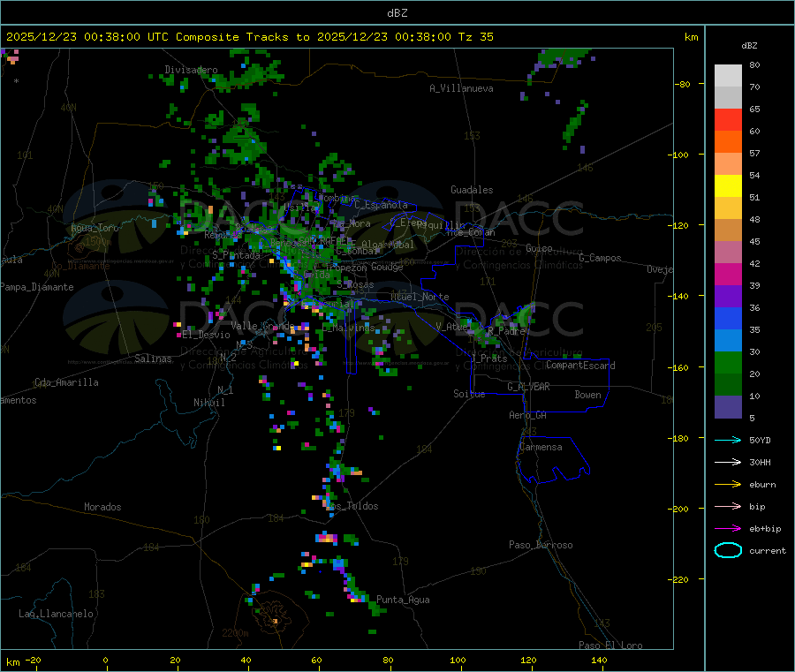Click the 5 dBZ purple legend swatch
795x672 pixels.
[x=728, y=407]
